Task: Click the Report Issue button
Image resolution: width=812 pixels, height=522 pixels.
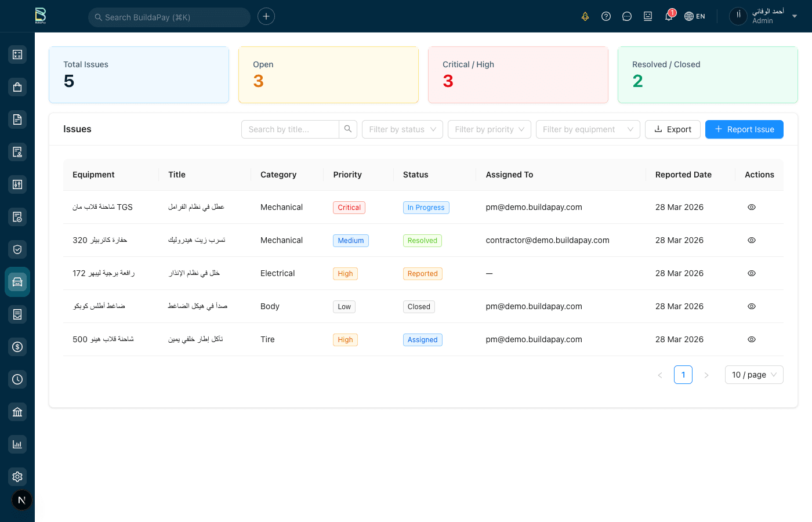Action: click(x=744, y=129)
